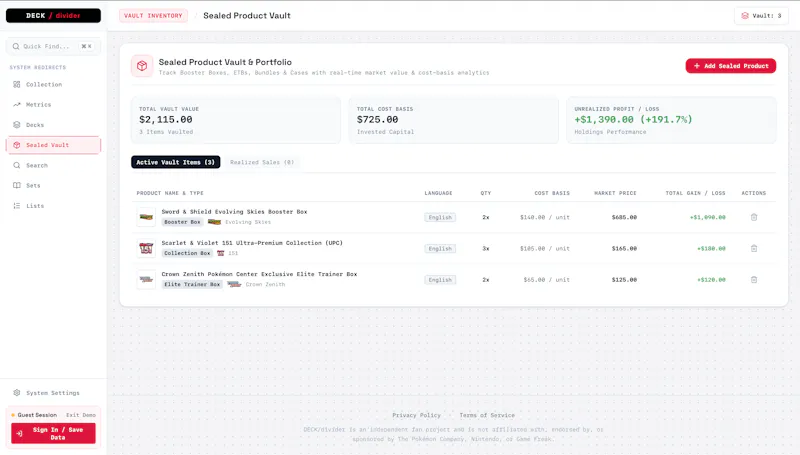The height and width of the screenshot is (455, 800).
Task: Open the Collection sidebar icon
Action: pos(17,84)
